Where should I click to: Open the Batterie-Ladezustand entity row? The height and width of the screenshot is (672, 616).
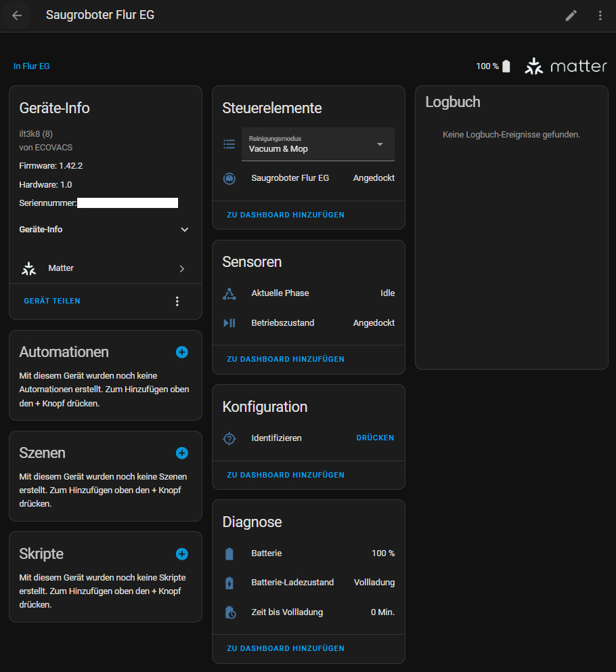pos(309,583)
